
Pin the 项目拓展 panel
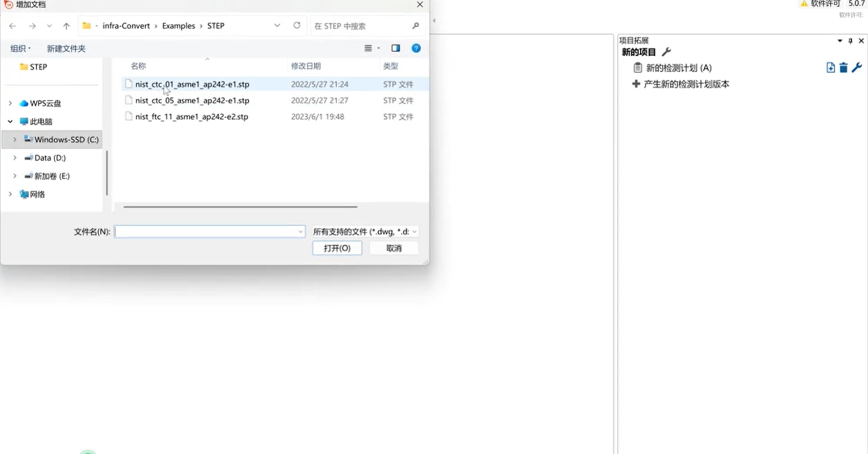(850, 41)
